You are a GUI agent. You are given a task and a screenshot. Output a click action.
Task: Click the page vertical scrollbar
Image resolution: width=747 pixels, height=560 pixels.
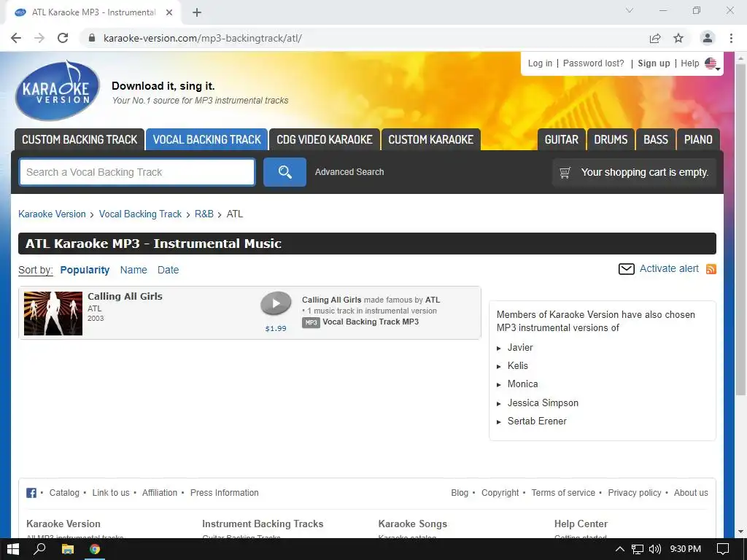click(740, 228)
